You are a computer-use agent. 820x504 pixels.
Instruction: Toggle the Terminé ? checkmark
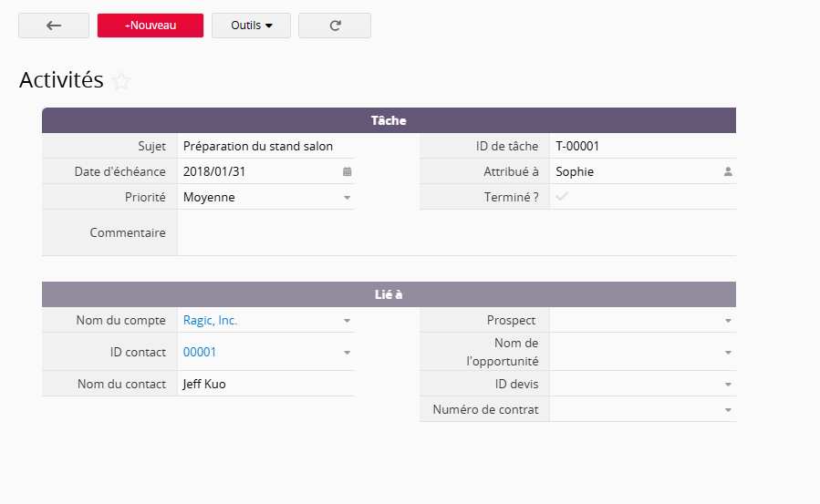(x=562, y=197)
